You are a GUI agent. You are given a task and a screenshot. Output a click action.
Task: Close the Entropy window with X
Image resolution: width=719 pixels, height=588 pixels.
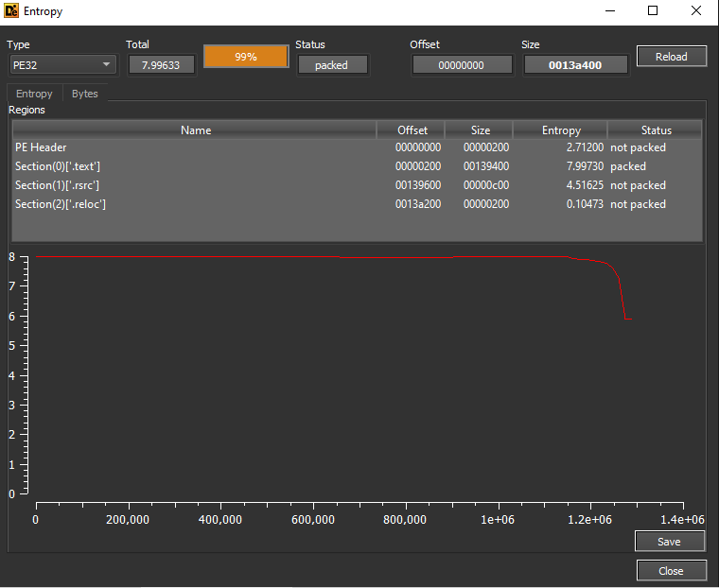(696, 10)
